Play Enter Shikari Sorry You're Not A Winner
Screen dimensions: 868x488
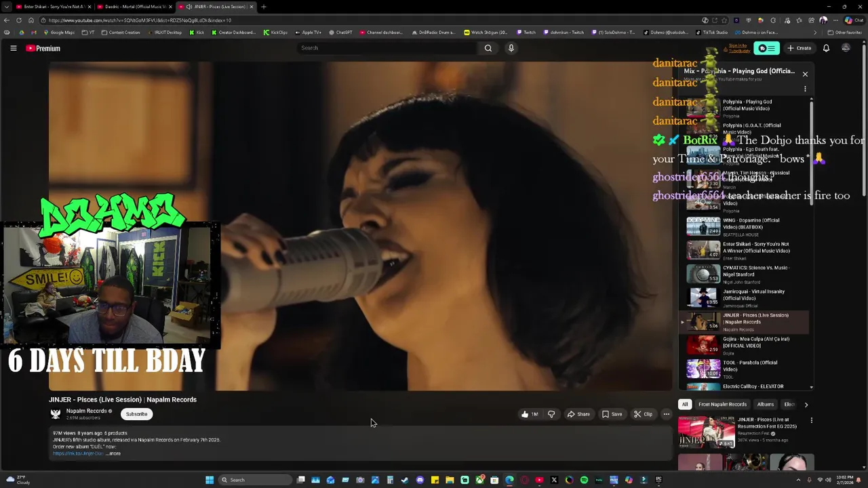point(744,250)
